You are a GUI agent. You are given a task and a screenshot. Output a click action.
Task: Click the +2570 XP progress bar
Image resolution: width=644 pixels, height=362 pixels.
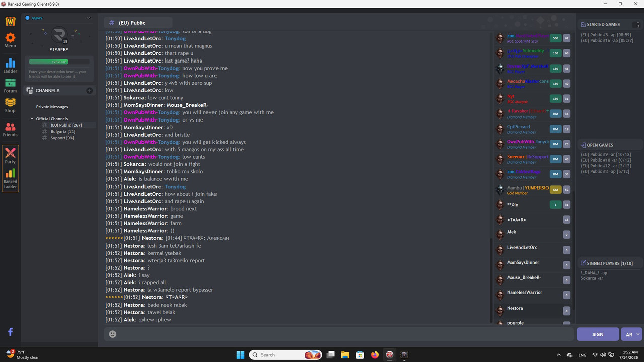pyautogui.click(x=59, y=62)
